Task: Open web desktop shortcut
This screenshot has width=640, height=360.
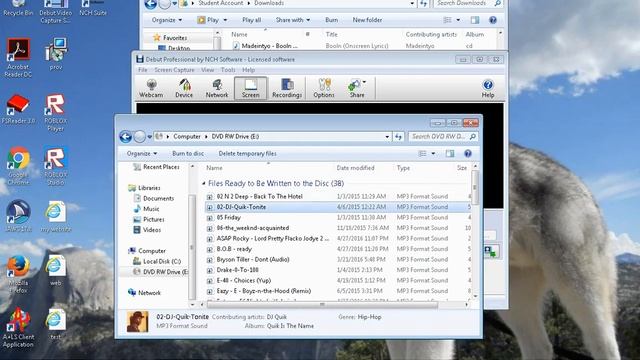Action: click(x=56, y=270)
